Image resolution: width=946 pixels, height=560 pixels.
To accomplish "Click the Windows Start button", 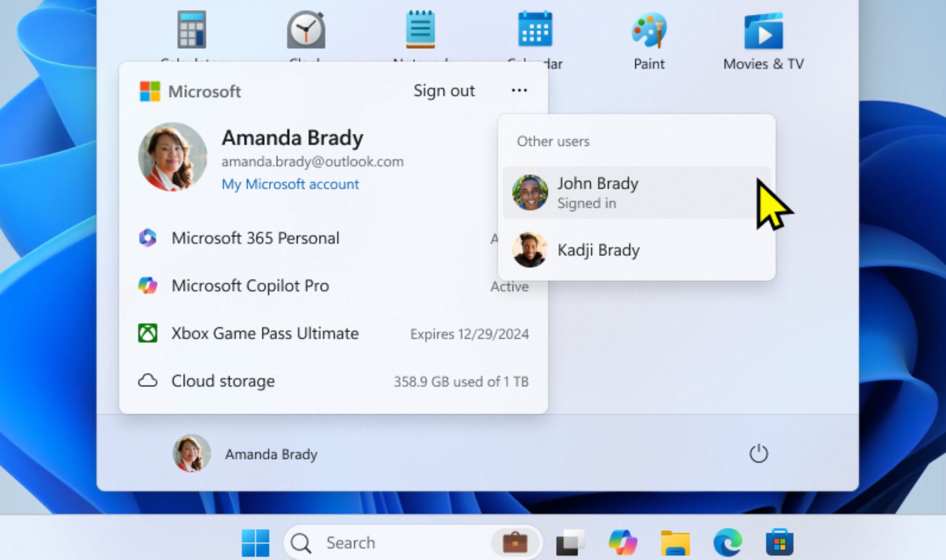I will pos(256,542).
